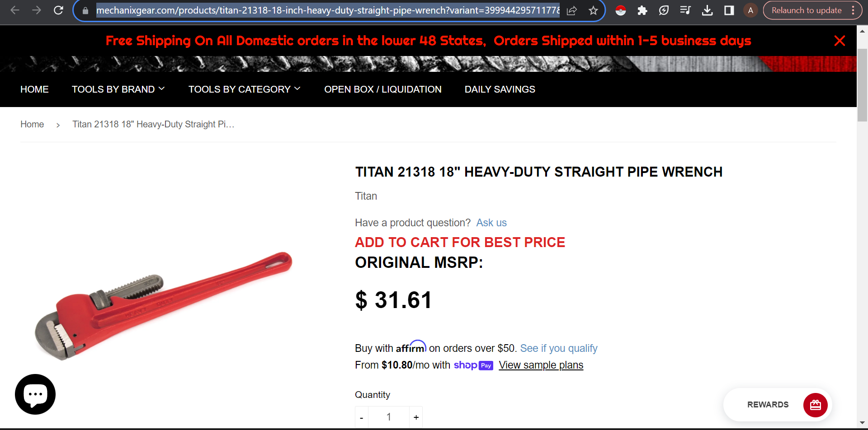Viewport: 868px width, 430px height.
Task: Open the Open Box / Liquidation menu
Action: point(383,89)
